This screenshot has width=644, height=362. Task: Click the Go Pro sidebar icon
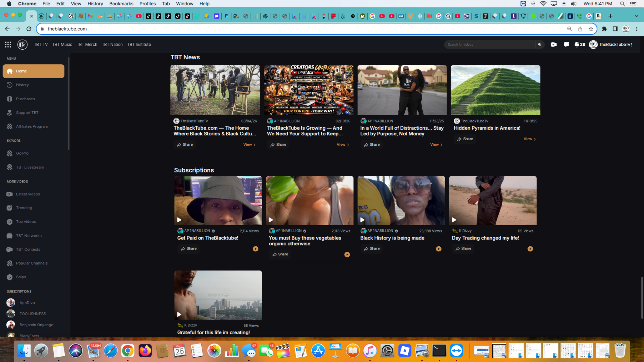point(9,153)
